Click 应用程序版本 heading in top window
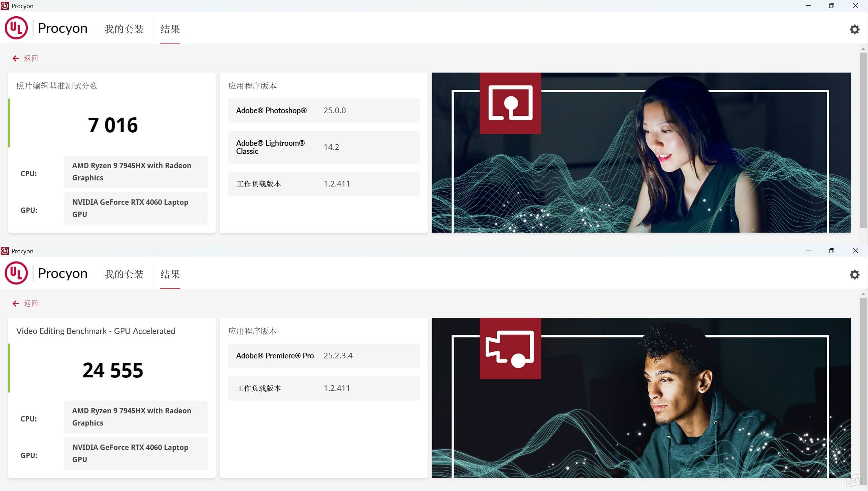The image size is (868, 491). tap(252, 86)
